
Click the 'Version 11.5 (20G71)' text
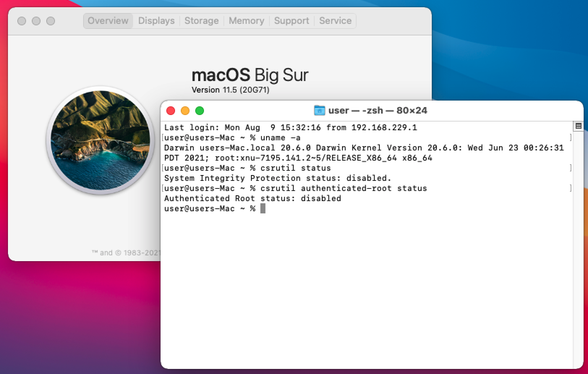click(x=230, y=90)
